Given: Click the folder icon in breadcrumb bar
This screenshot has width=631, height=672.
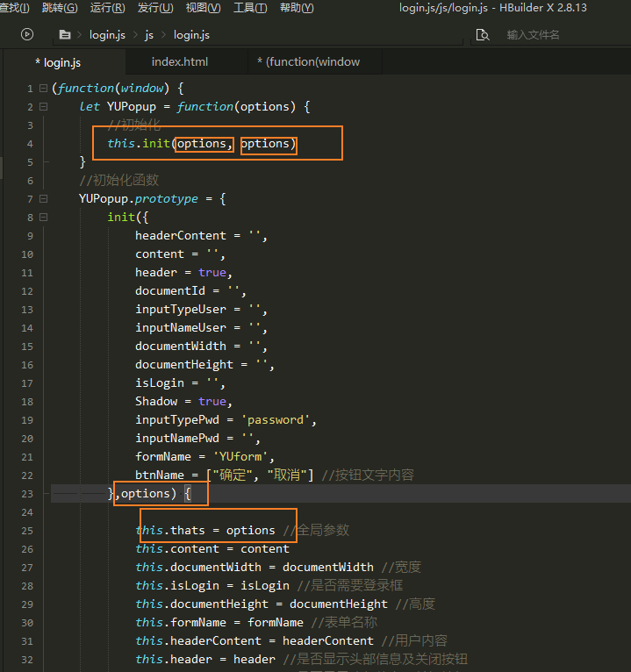Looking at the screenshot, I should tap(65, 35).
